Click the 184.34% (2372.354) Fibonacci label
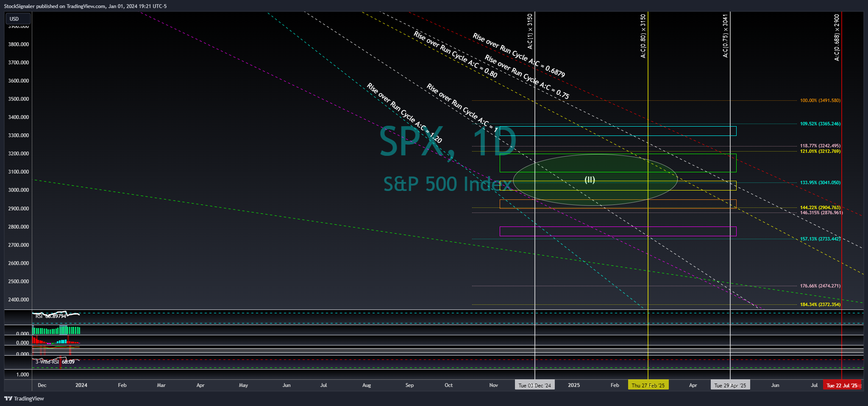This screenshot has height=406, width=868. click(x=820, y=305)
